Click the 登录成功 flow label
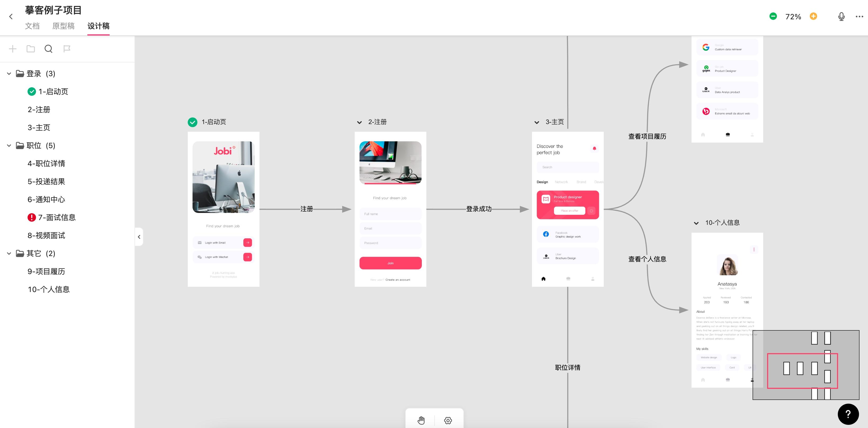868x428 pixels. (x=478, y=209)
